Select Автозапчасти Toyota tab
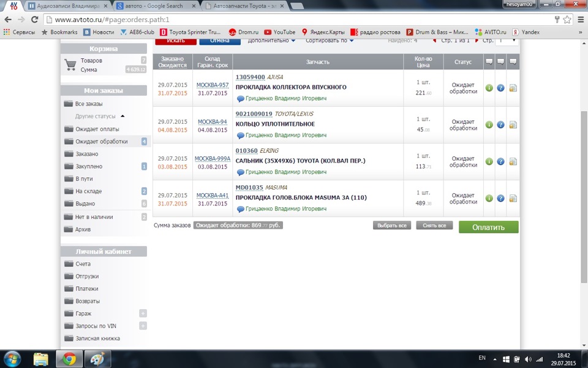The image size is (588, 368). tap(245, 6)
